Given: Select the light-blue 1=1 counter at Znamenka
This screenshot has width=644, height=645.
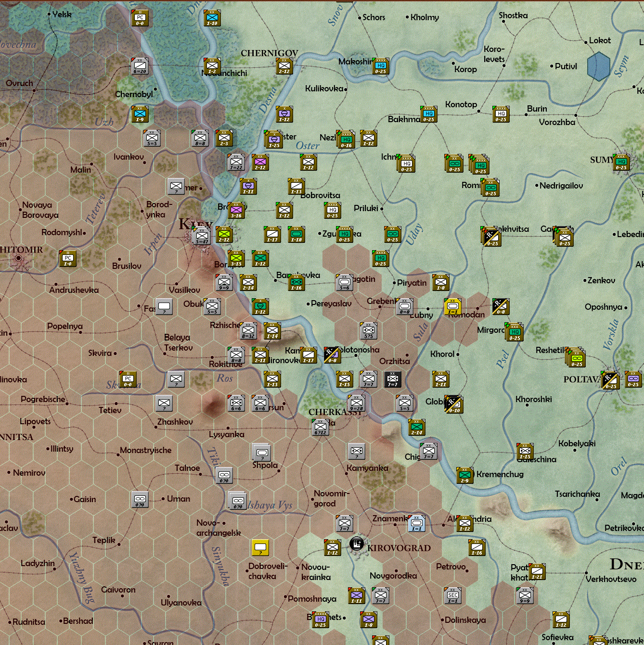Looking at the screenshot, I should click(x=417, y=523).
